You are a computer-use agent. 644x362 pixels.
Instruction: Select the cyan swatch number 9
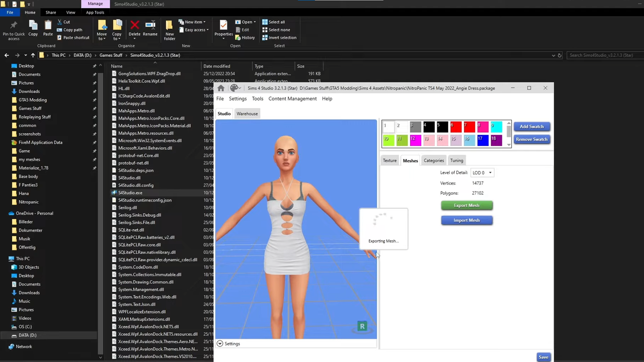point(496,127)
